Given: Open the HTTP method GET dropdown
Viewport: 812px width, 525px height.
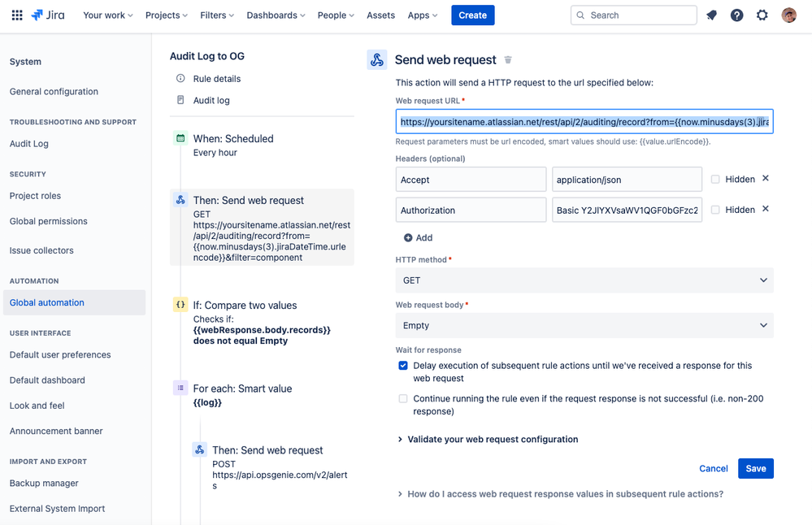Looking at the screenshot, I should pyautogui.click(x=584, y=280).
